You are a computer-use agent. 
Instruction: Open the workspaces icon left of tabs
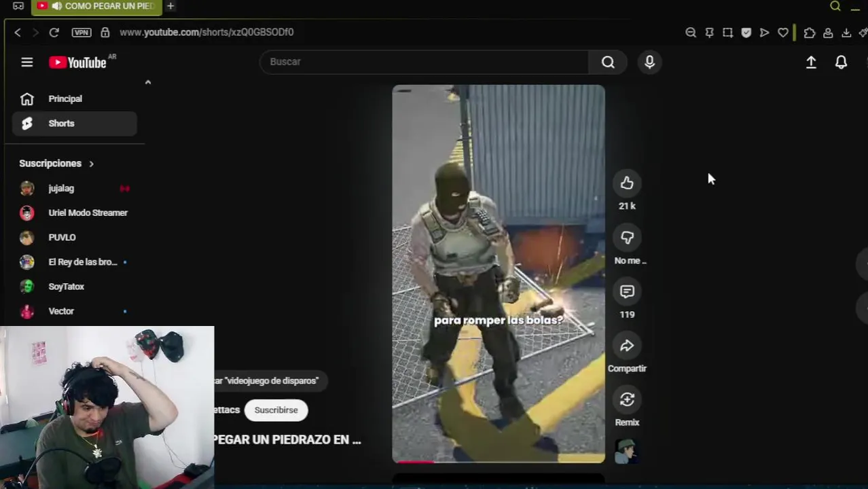pos(18,6)
